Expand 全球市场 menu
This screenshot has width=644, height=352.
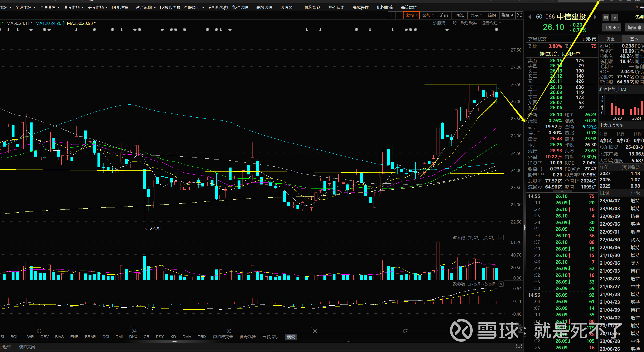click(x=25, y=8)
